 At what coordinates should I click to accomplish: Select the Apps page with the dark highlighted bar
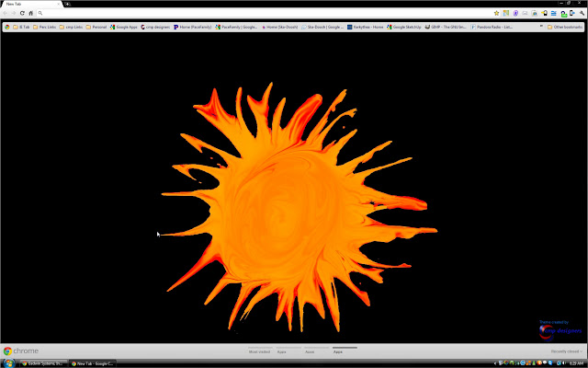pos(345,351)
